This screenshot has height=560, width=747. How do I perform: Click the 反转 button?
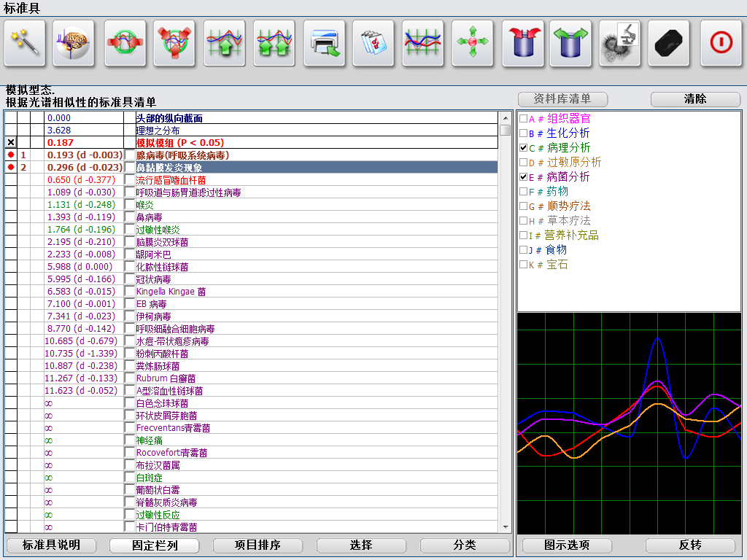coord(690,545)
